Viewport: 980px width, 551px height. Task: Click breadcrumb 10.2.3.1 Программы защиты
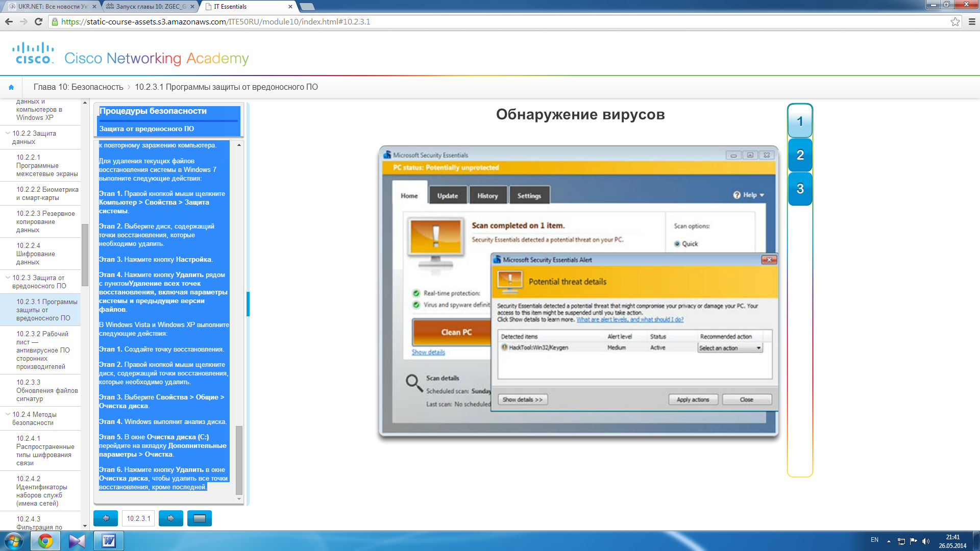226,87
